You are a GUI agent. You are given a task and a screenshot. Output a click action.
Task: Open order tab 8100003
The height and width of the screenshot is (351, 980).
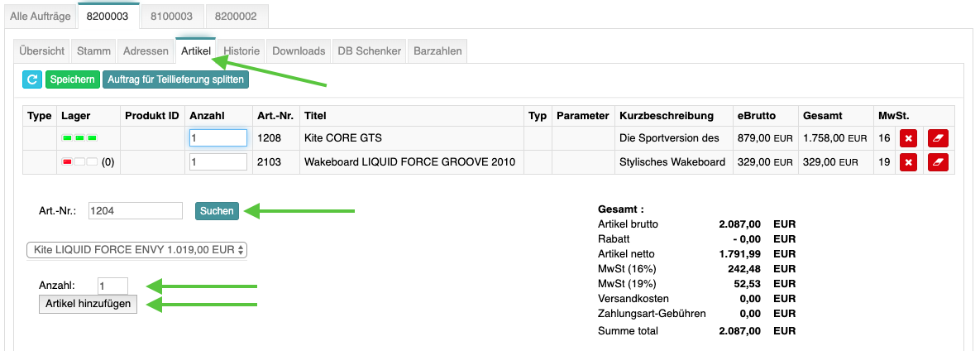click(171, 17)
